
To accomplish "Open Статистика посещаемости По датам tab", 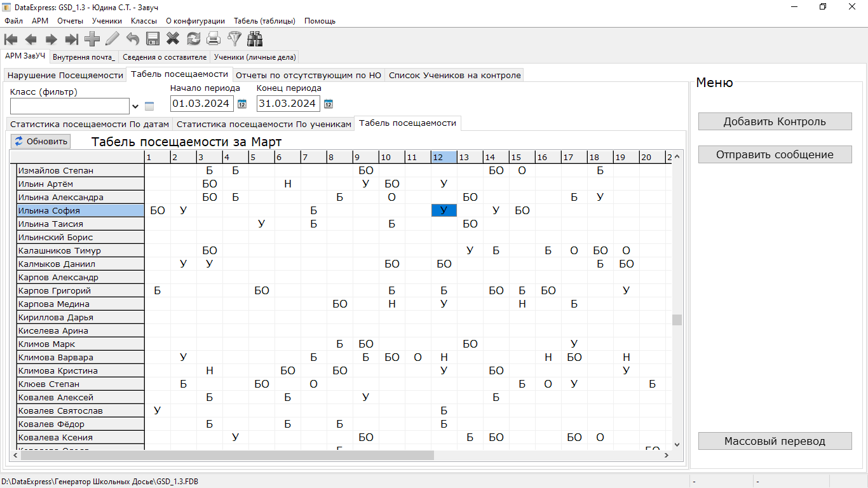I will 90,124.
